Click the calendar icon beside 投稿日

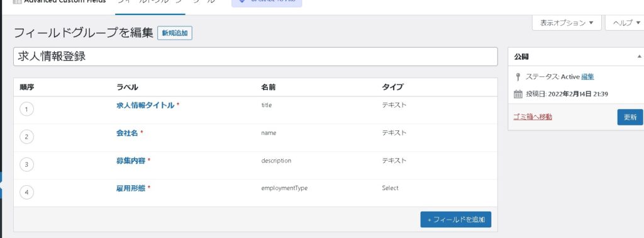point(518,94)
